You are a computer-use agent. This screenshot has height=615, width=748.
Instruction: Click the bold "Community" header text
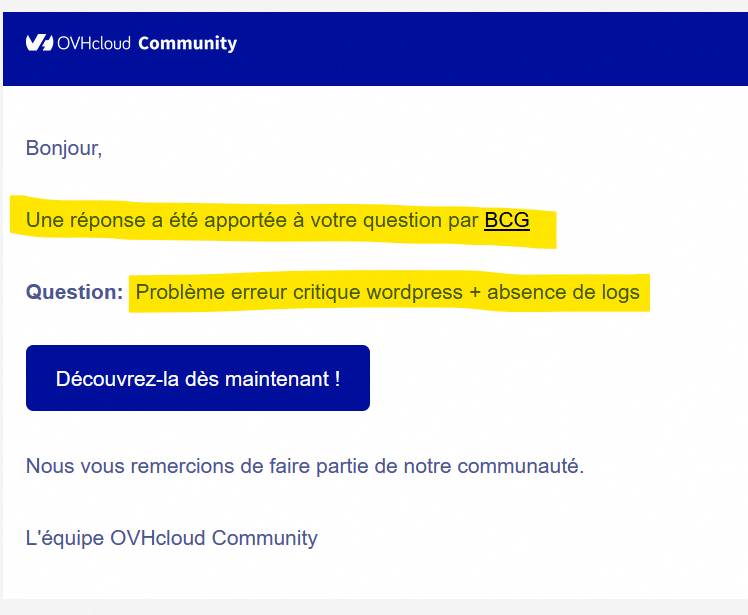(187, 43)
